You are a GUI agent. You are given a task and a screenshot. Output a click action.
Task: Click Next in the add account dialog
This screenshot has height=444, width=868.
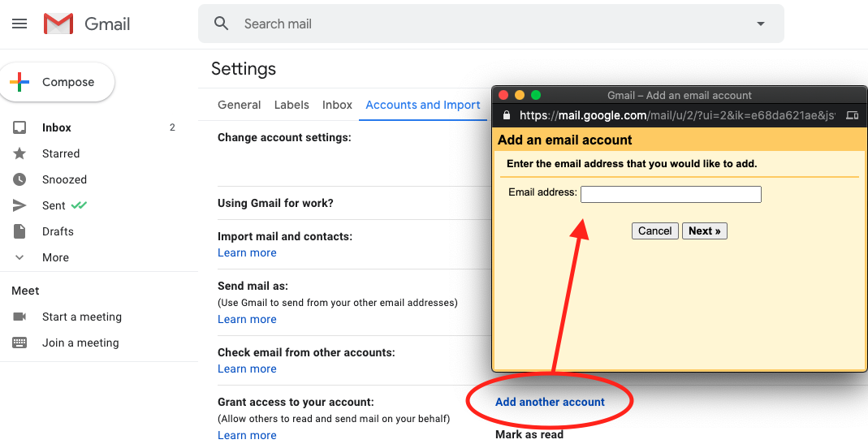(x=704, y=231)
